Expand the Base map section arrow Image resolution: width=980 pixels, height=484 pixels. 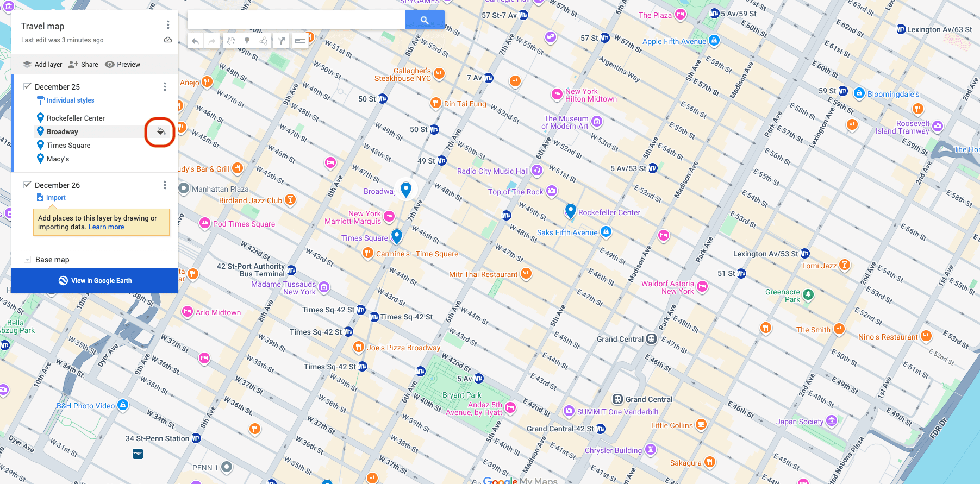(27, 260)
